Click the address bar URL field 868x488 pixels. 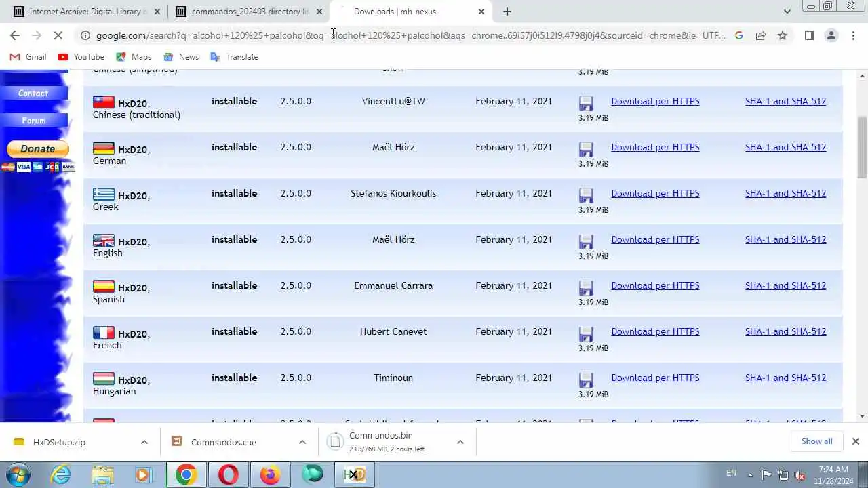click(x=410, y=35)
